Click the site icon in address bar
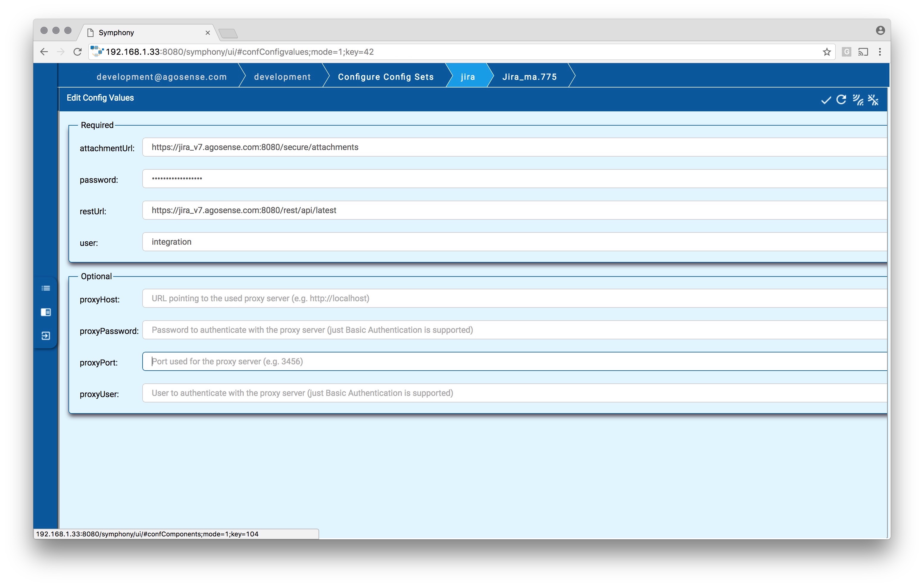This screenshot has height=587, width=924. (97, 51)
